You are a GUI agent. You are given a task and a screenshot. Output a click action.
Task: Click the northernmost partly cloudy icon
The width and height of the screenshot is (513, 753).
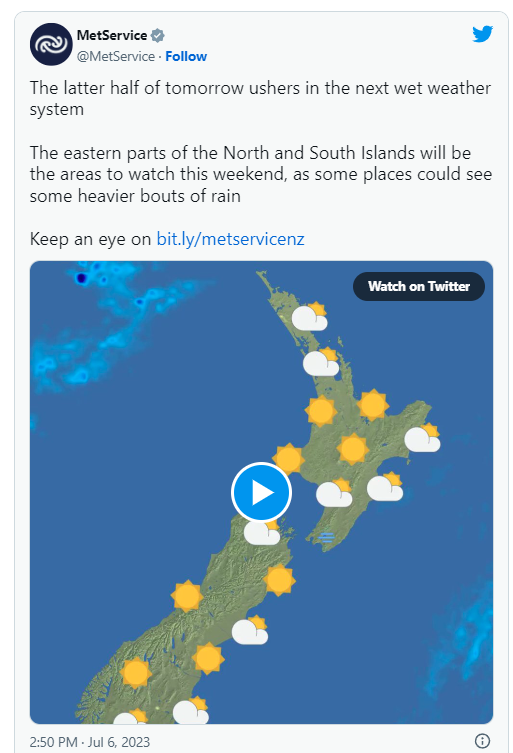310,316
